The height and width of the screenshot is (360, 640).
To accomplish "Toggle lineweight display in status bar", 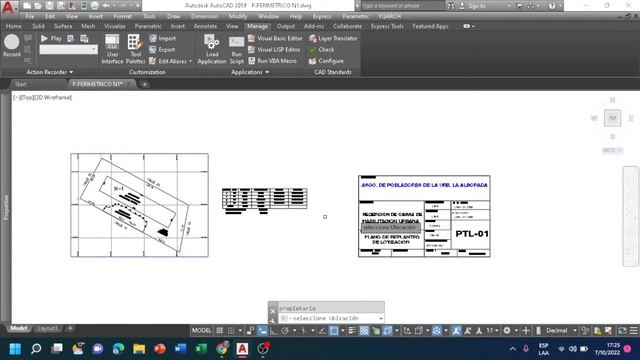I will point(352,331).
